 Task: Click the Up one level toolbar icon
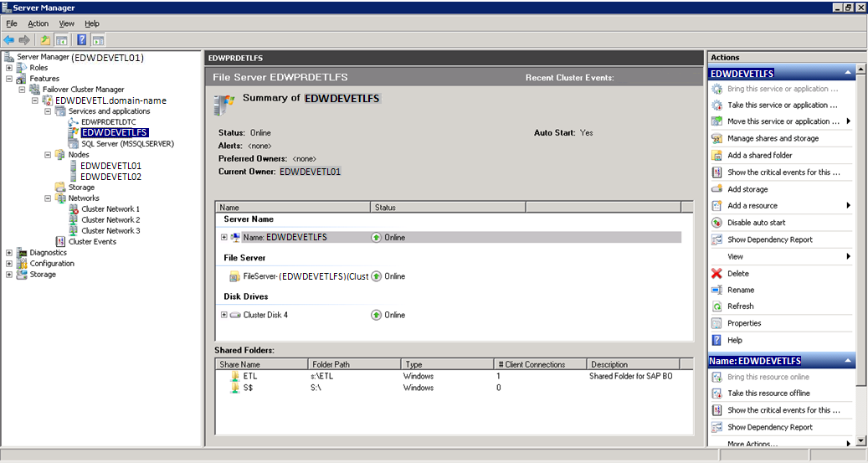pos(45,40)
